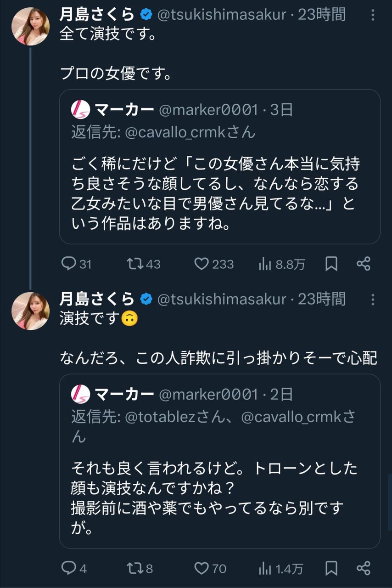Like the first tweet with 233 likes
The height and width of the screenshot is (588, 392).
(x=201, y=264)
